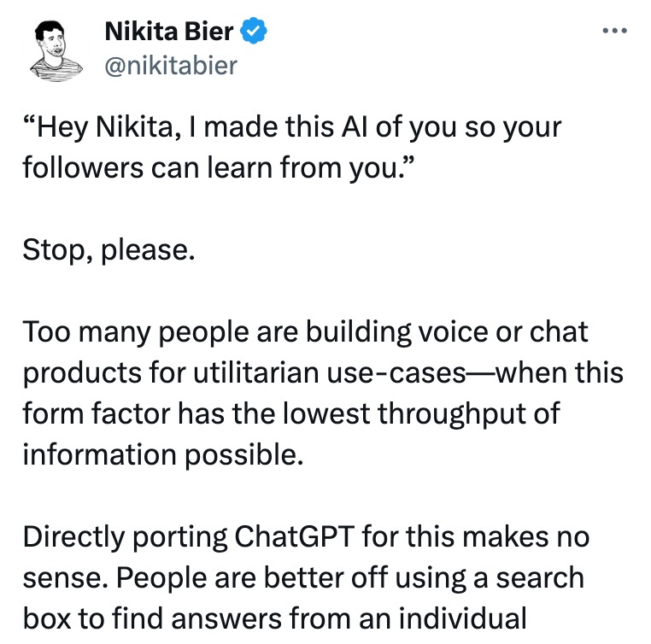Click the "information possible." line
Viewport: 651px width, 644px height.
[163, 455]
